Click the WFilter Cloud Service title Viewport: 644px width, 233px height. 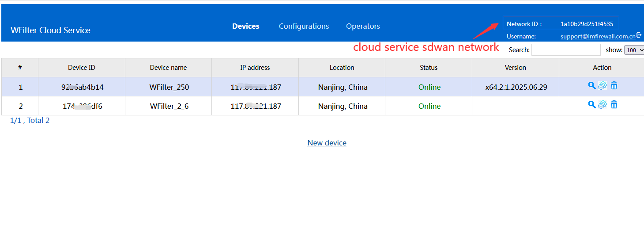pyautogui.click(x=50, y=30)
